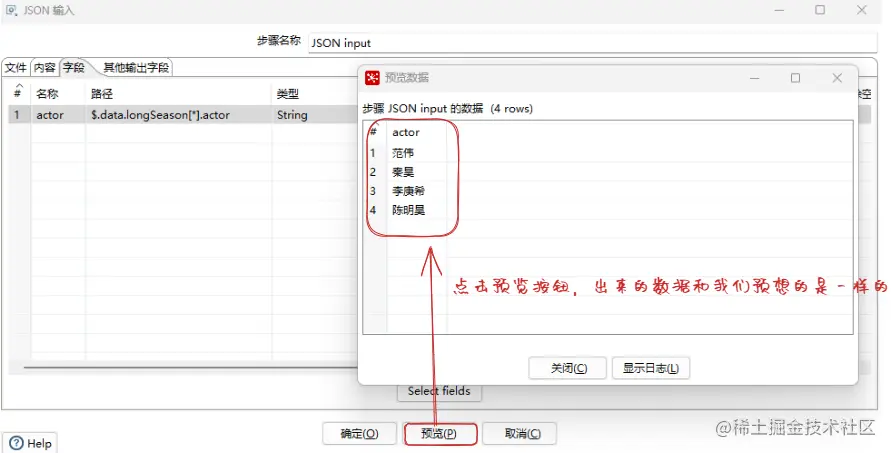Click the 确定(O) button
This screenshot has height=453, width=891.
tap(359, 434)
